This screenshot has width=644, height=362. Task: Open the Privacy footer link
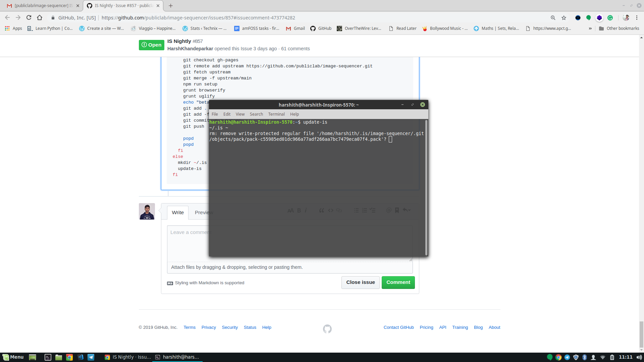(209, 327)
